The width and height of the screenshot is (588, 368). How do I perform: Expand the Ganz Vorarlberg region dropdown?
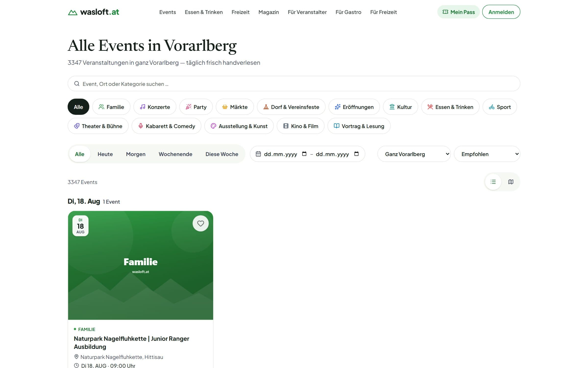(x=414, y=154)
